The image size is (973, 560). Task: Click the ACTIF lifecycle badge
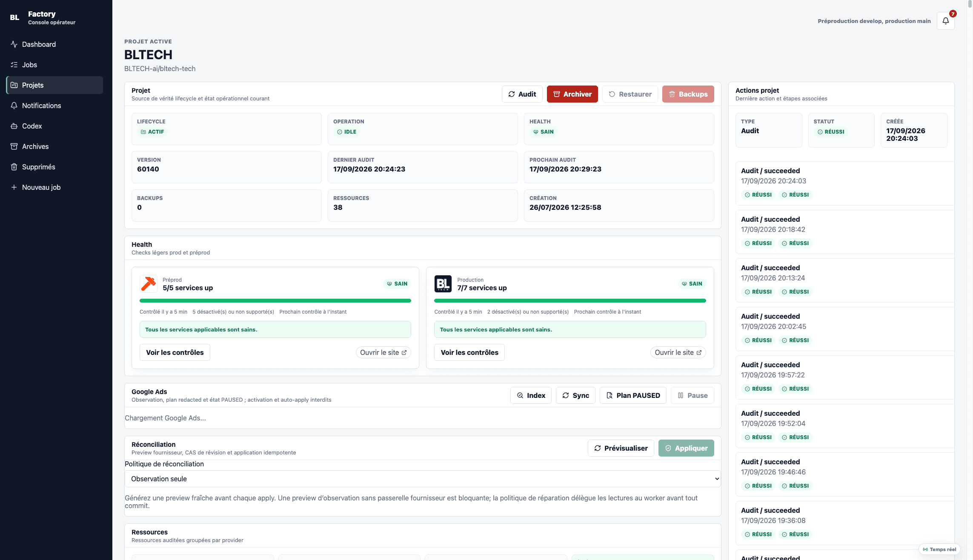(x=152, y=132)
